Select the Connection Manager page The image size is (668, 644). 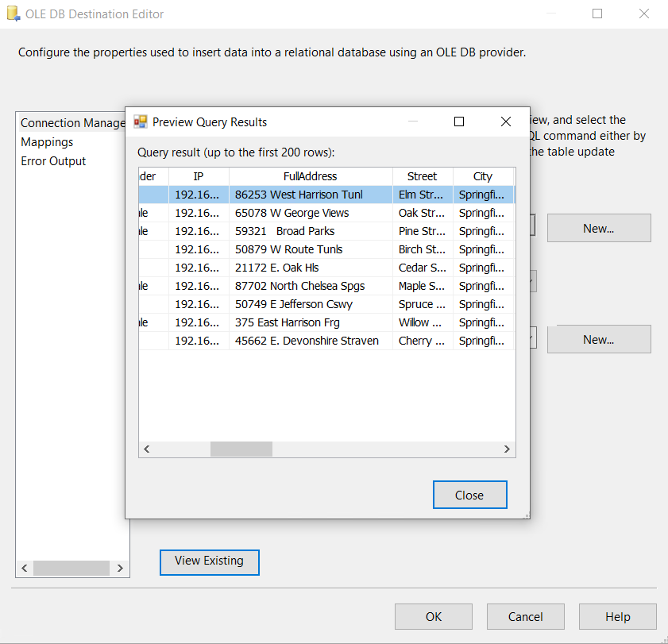[72, 123]
